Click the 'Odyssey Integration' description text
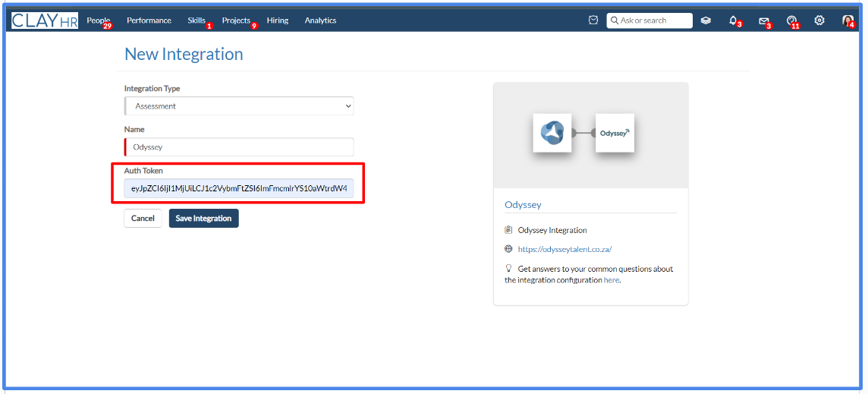This screenshot has width=868, height=394. pos(552,230)
